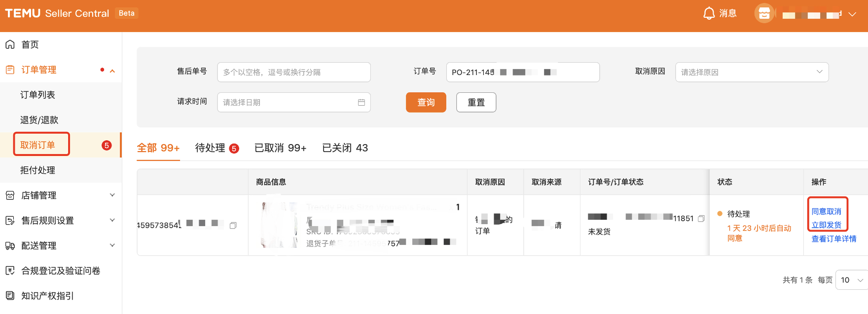Screen dimensions: 868x314
Task: Open 合规登记及验证问卷 menu item
Action: coord(61,271)
